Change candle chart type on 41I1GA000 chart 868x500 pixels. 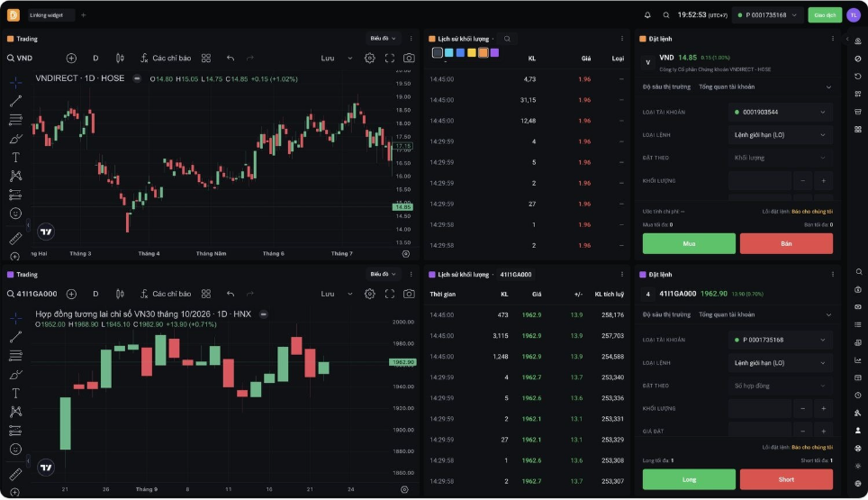(120, 294)
